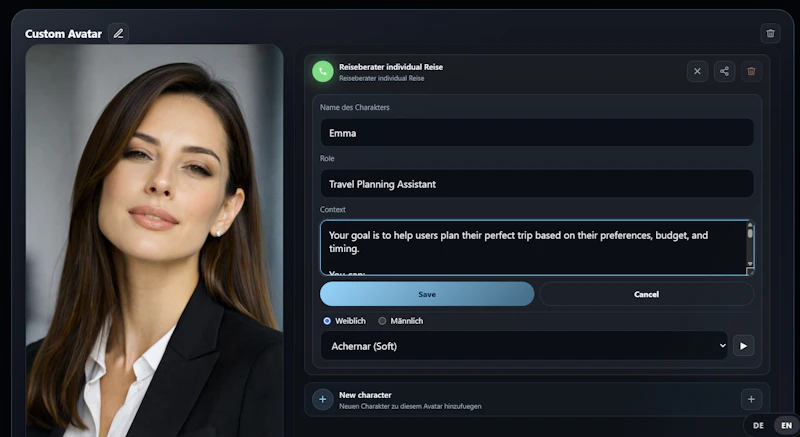Click the character name field containing Emma
This screenshot has height=437, width=800.
coord(537,133)
